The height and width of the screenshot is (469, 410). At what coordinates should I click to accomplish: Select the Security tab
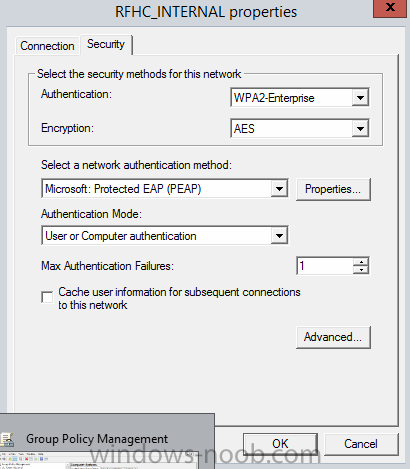(106, 44)
